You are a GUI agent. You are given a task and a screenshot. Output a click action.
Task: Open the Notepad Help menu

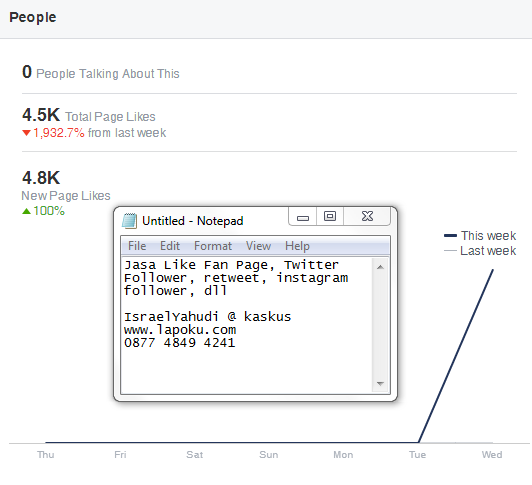click(297, 246)
